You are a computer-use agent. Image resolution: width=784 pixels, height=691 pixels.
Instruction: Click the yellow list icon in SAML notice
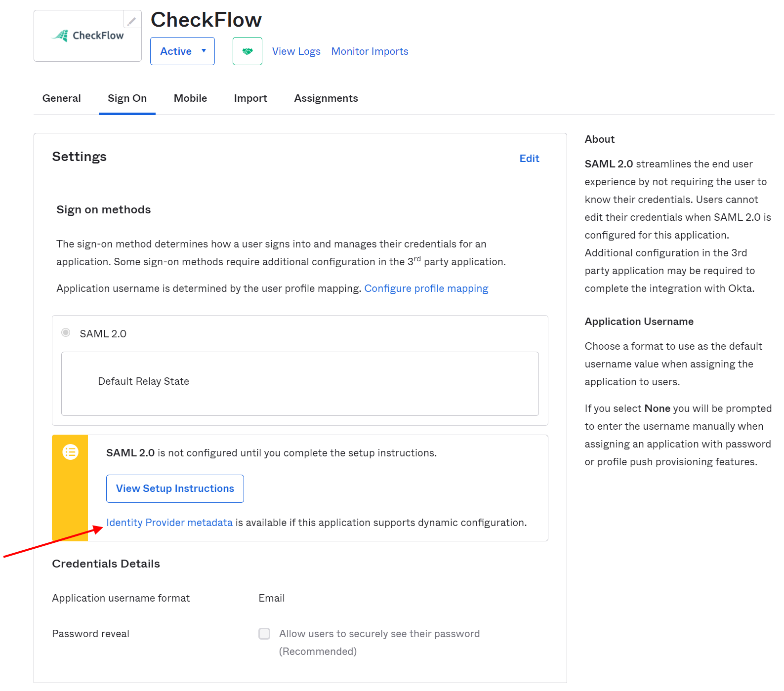[x=71, y=452]
